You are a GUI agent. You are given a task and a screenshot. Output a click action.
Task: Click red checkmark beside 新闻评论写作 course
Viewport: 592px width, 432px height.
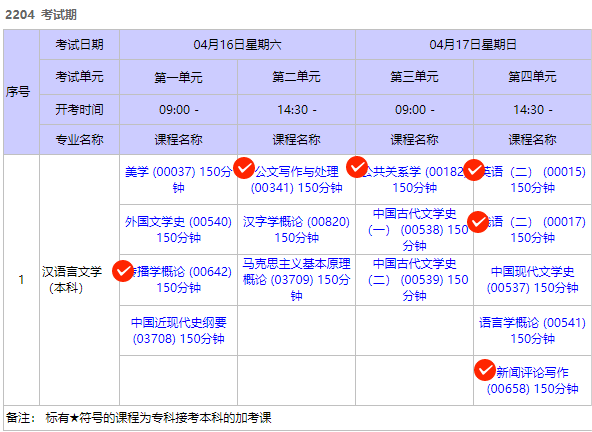click(485, 370)
